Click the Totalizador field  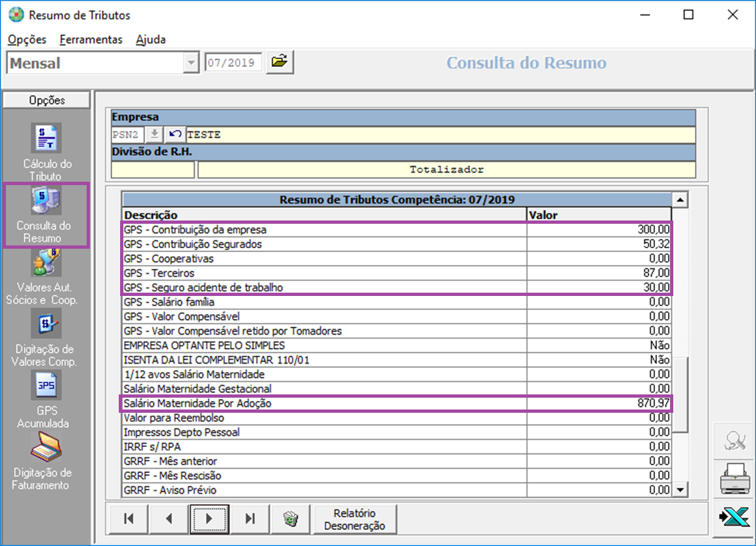(x=446, y=169)
